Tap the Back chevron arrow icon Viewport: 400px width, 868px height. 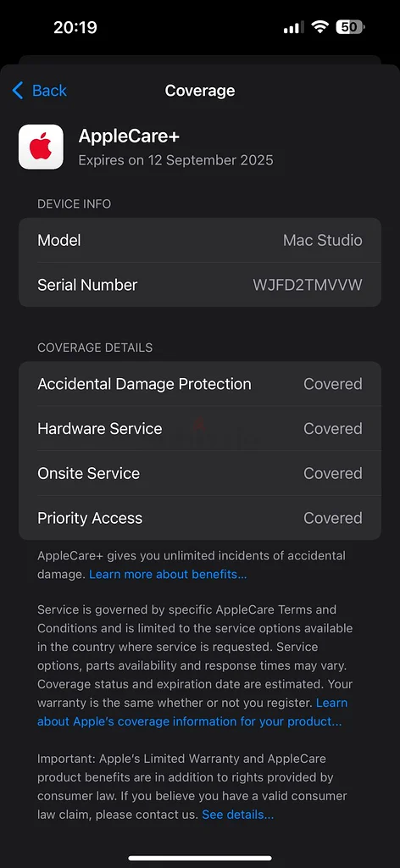click(18, 90)
